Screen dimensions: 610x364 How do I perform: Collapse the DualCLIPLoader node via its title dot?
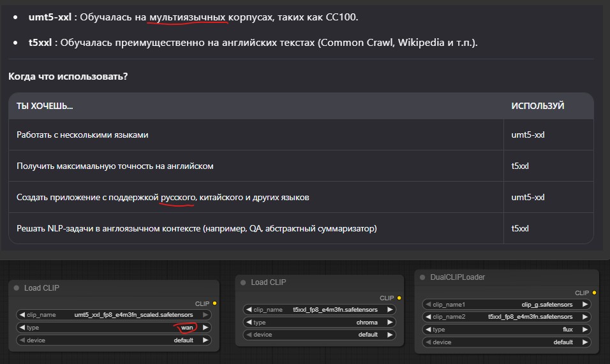click(424, 277)
